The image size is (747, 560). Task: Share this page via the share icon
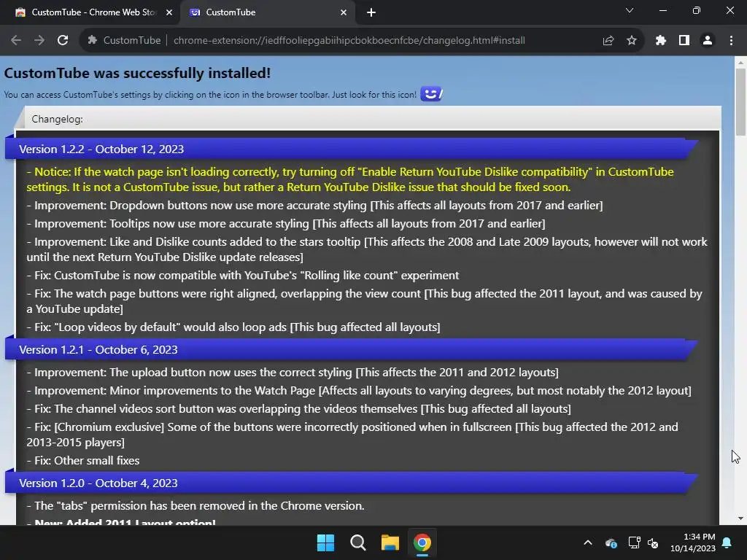point(608,41)
